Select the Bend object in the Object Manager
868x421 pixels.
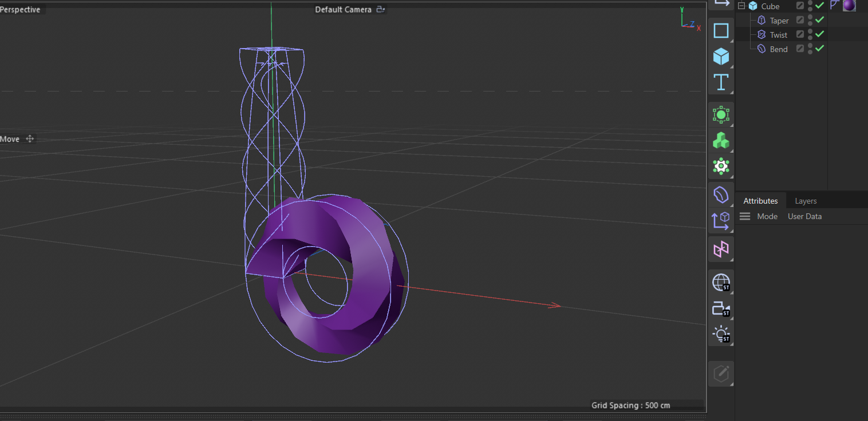(x=779, y=49)
